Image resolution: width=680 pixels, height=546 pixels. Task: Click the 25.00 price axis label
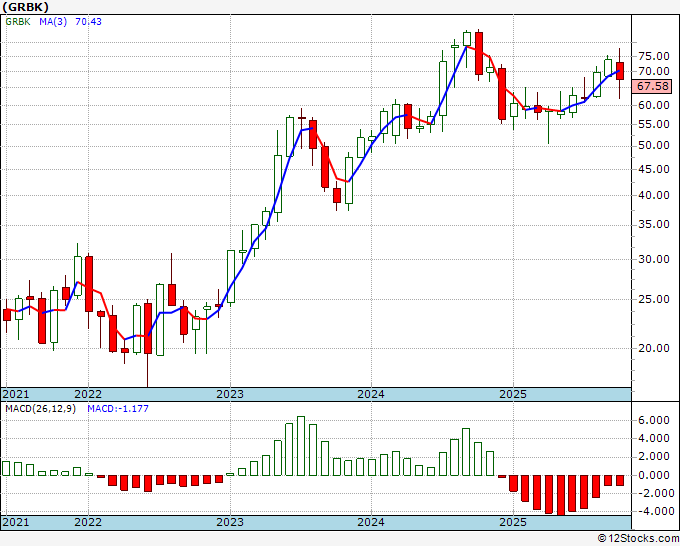(654, 299)
